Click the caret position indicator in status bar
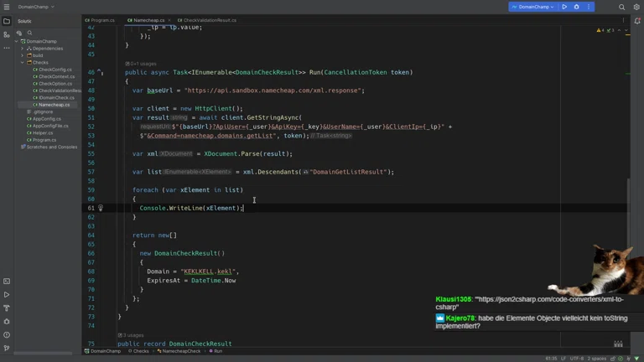The width and height of the screenshot is (644, 362). point(551,359)
